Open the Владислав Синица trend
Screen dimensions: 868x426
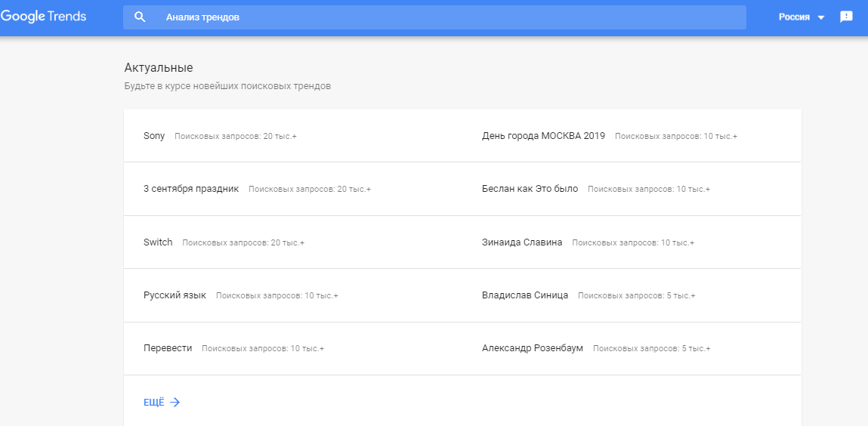525,295
